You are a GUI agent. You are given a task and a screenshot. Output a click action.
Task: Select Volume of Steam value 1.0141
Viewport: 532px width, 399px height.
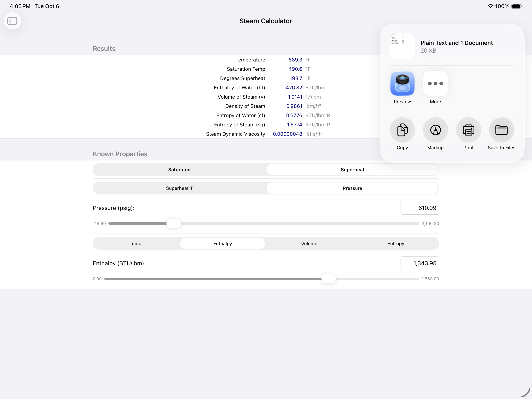295,97
